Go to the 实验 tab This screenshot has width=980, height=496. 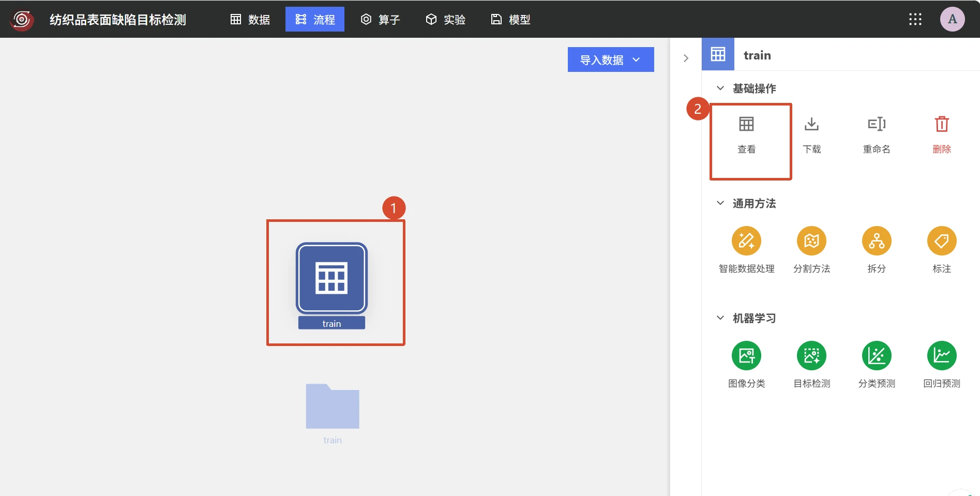coord(445,20)
